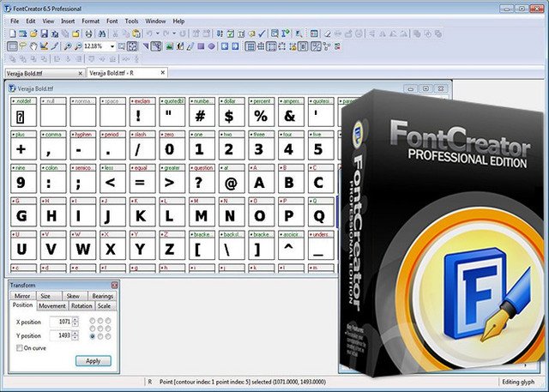
Task: Click the nodes/branch toolbar icon
Action: tap(327, 46)
